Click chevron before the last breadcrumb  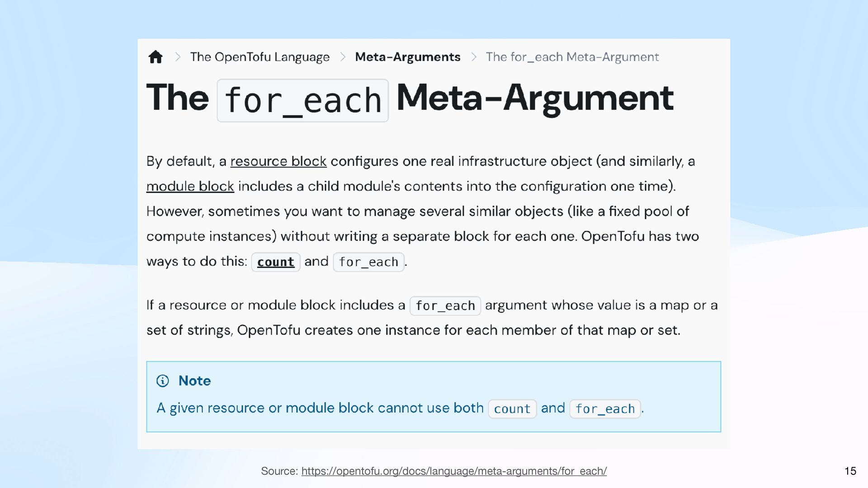click(x=474, y=57)
